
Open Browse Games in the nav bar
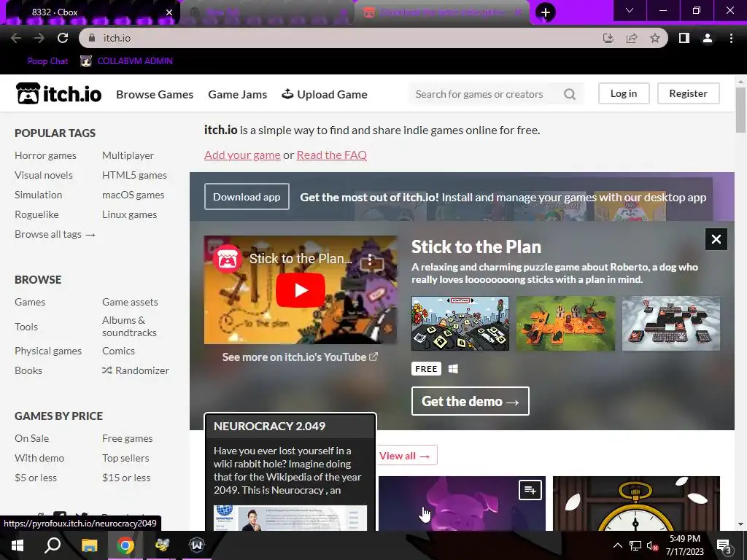coord(155,94)
